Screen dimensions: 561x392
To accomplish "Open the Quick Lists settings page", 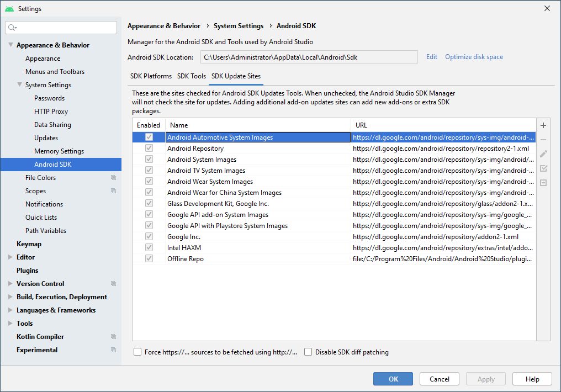I will point(41,217).
